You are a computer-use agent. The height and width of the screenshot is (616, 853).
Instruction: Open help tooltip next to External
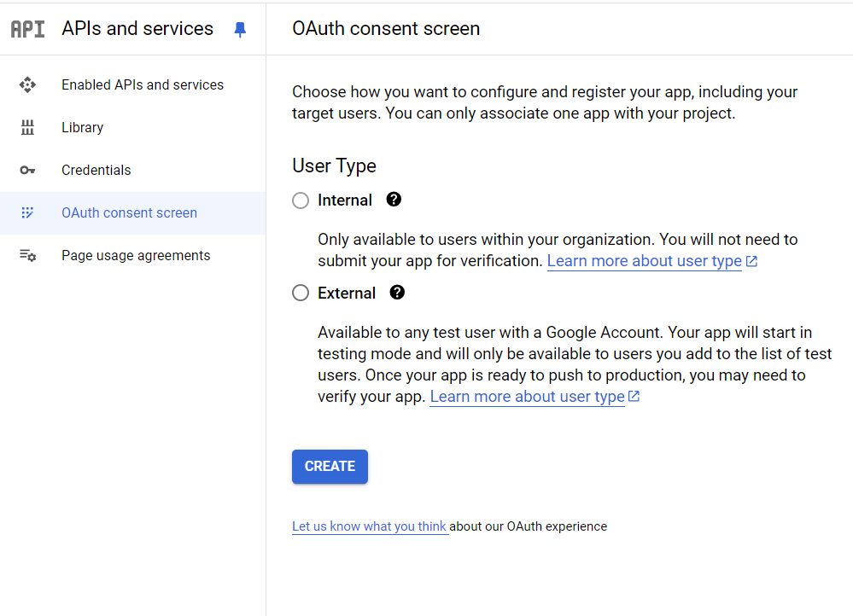point(397,293)
